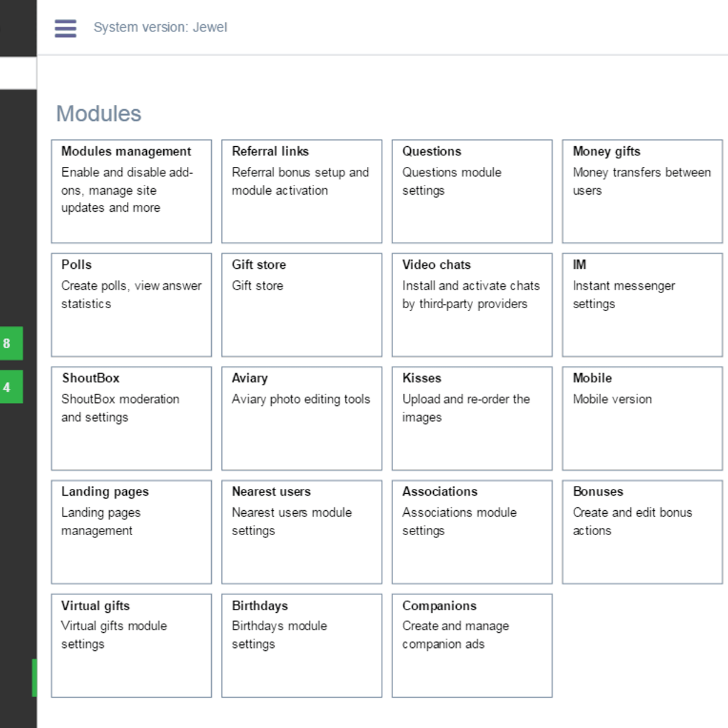The image size is (728, 728).
Task: Open Video chats module settings
Action: pos(473,305)
